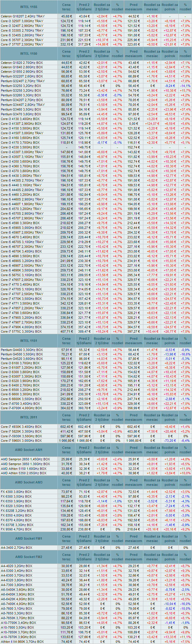Click the +11,3% value in A6-6400K row

185,594
